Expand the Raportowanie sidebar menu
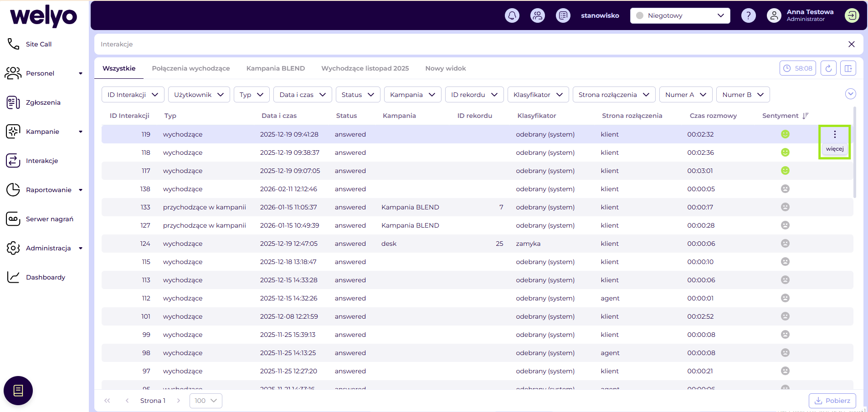 48,190
